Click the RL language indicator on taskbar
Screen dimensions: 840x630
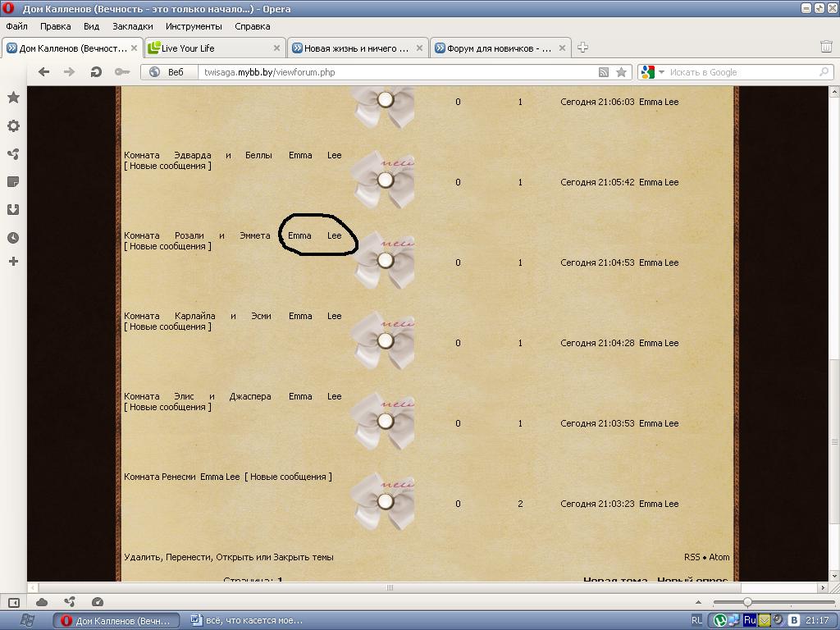(x=696, y=620)
